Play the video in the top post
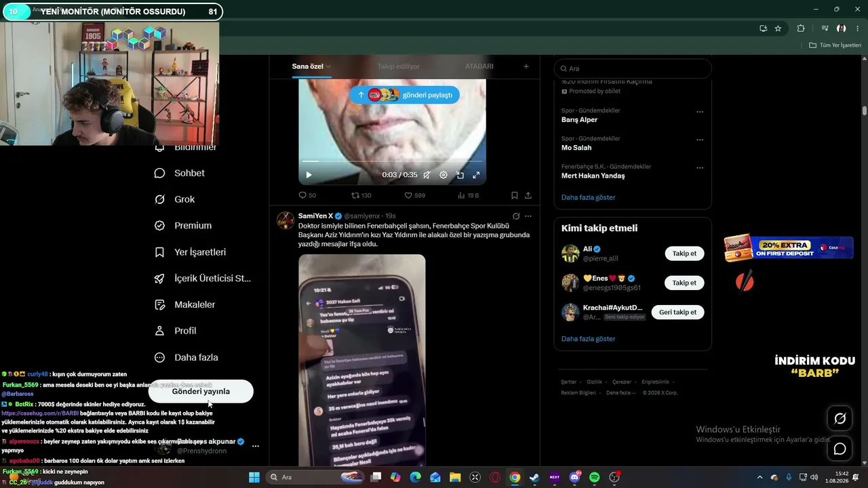 click(309, 175)
